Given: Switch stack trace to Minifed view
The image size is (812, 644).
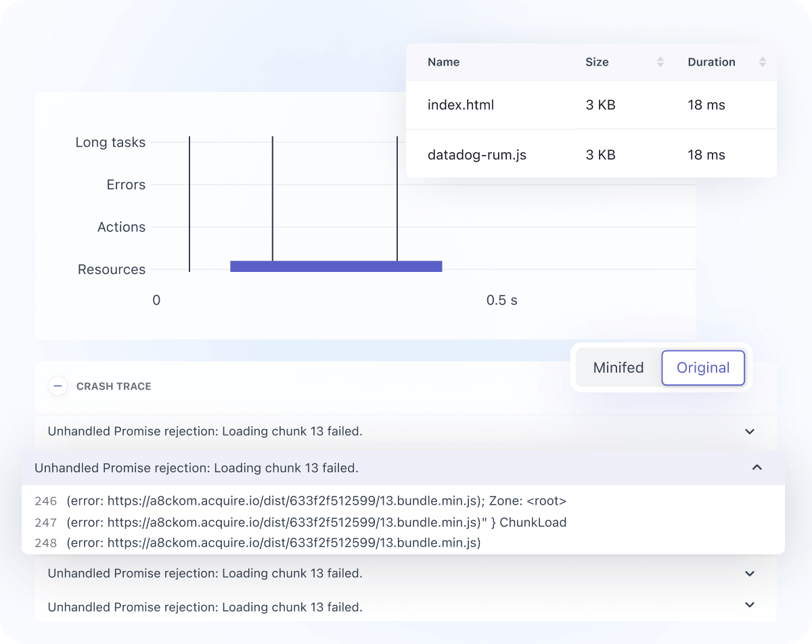Looking at the screenshot, I should (618, 368).
